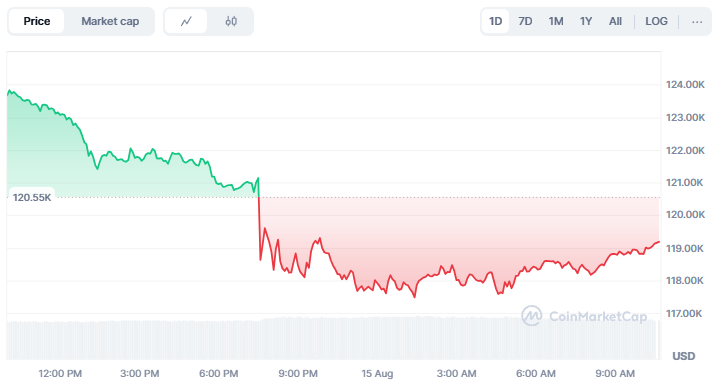Click the CoinMarketCap watermark logo
This screenshot has height=387, width=721.
(584, 316)
